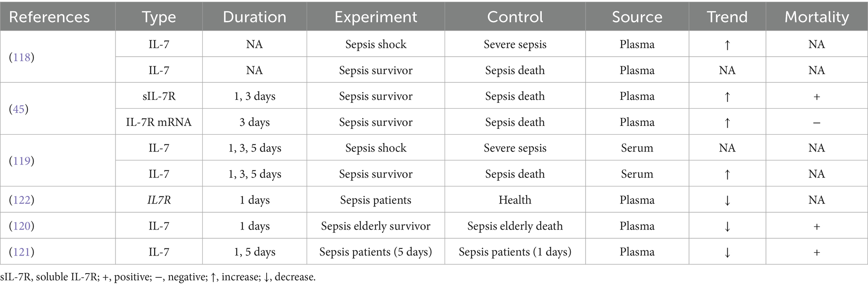Click the Trend column header
The image size is (868, 287).
[727, 17]
